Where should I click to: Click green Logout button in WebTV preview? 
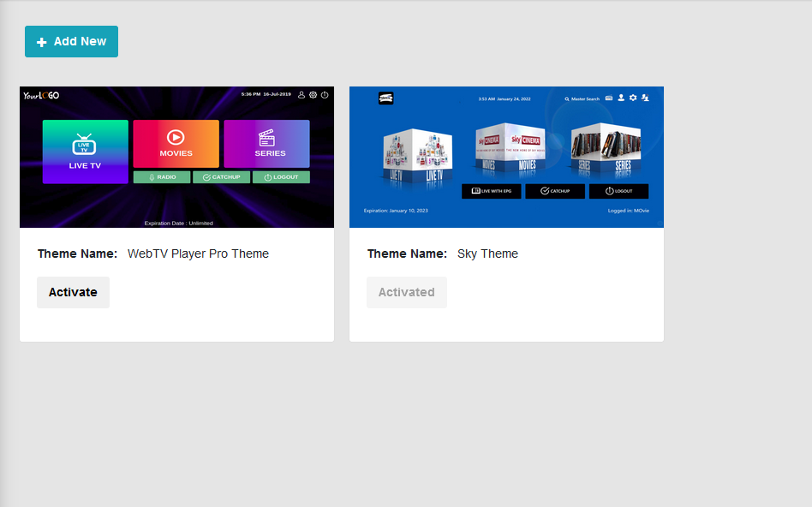281,177
